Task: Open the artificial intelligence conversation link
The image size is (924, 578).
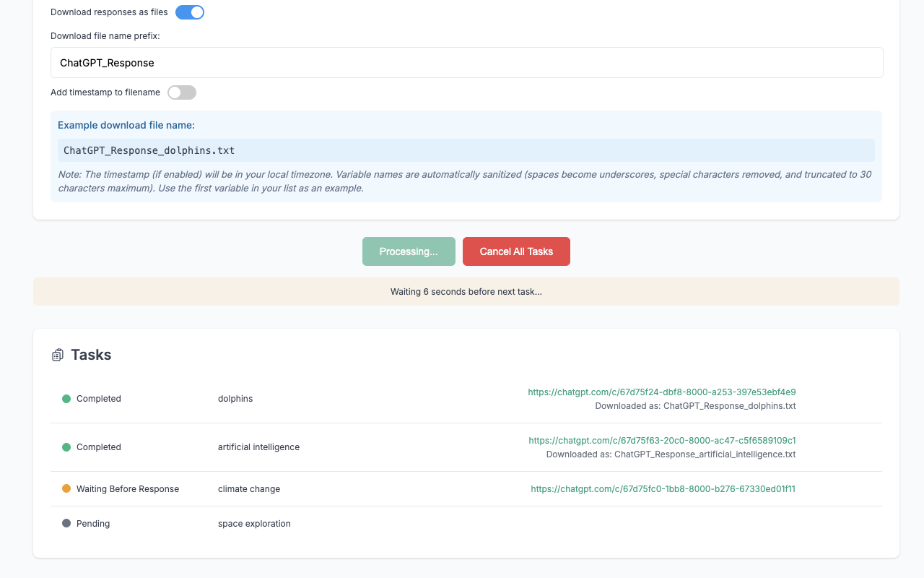Action: (662, 441)
